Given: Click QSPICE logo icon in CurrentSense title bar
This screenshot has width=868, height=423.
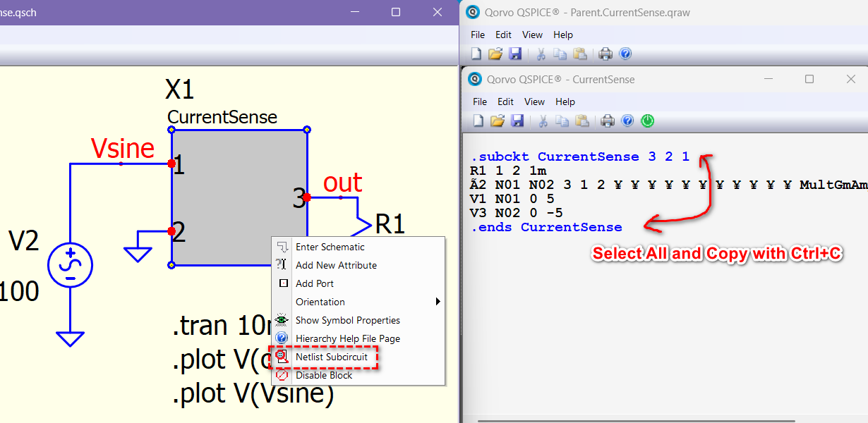Looking at the screenshot, I should (x=476, y=80).
